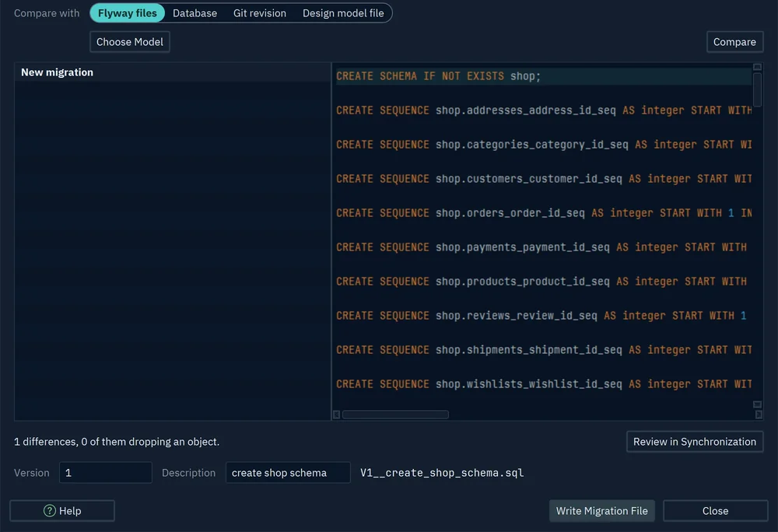778x532 pixels.
Task: Click the shipments_shipment_id_seq sequence line
Action: point(544,349)
